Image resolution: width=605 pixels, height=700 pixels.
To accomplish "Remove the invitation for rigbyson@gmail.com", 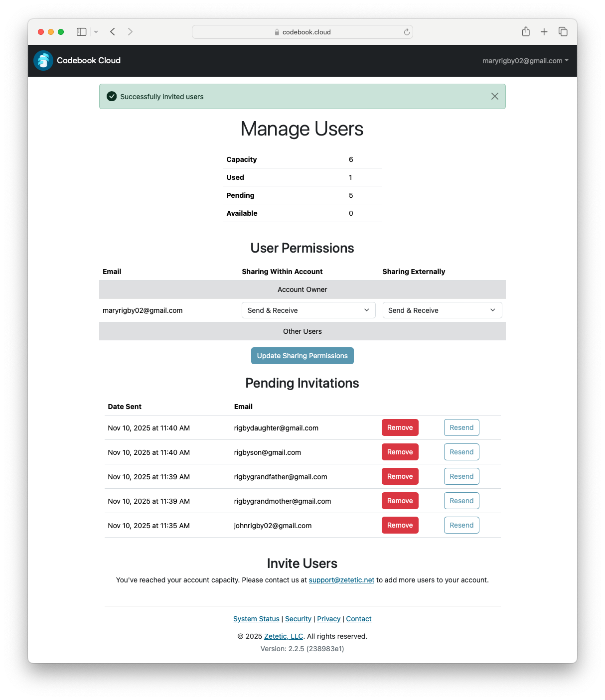I will (400, 452).
